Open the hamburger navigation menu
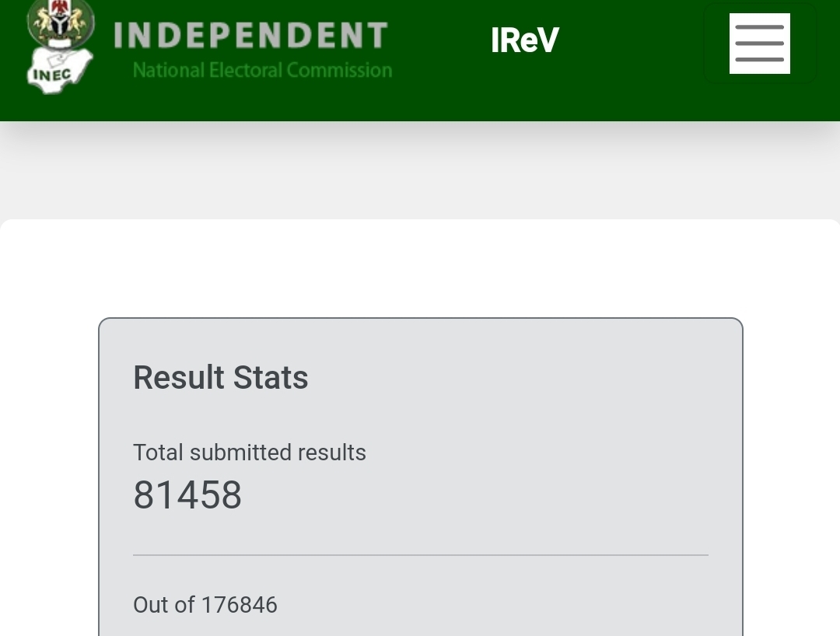Image resolution: width=840 pixels, height=636 pixels. pyautogui.click(x=759, y=44)
